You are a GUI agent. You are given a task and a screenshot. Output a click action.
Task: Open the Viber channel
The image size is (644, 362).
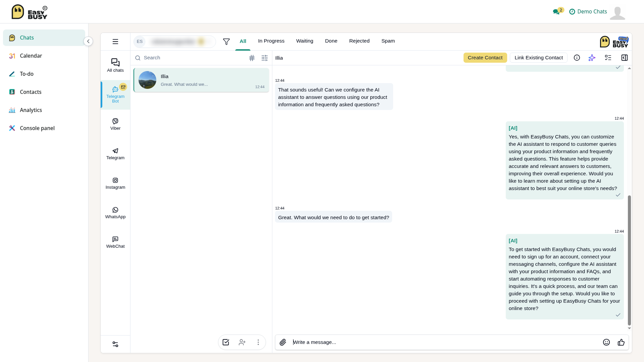(x=115, y=124)
